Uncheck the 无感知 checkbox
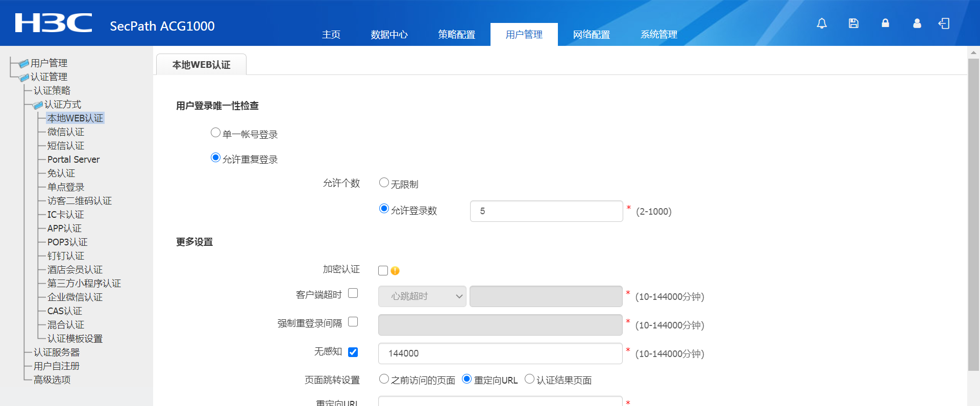The image size is (980, 406). point(353,352)
